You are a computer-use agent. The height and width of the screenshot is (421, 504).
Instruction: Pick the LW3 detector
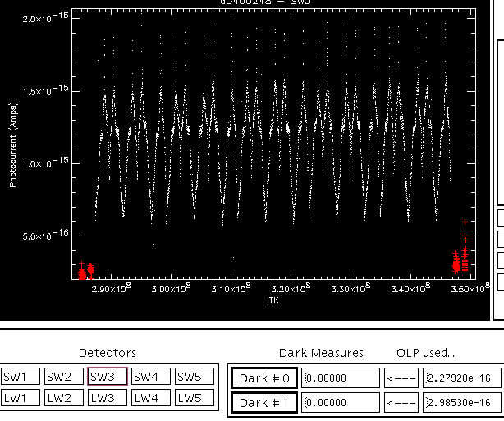108,398
